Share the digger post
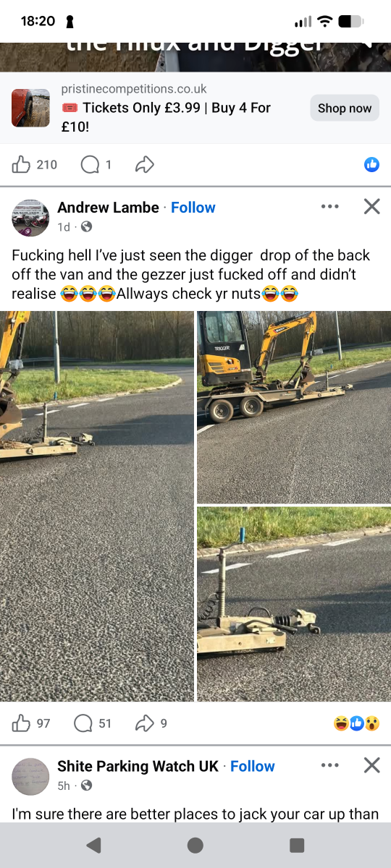 [x=151, y=723]
